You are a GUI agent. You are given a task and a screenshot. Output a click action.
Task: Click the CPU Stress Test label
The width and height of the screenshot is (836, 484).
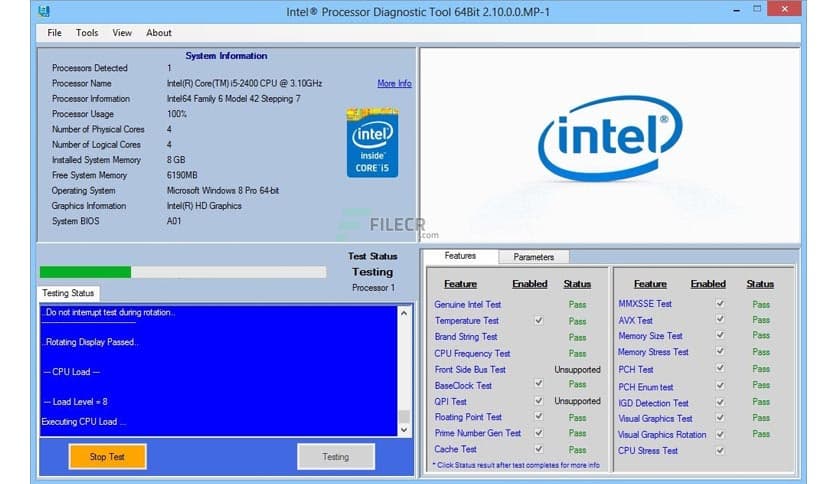[648, 451]
